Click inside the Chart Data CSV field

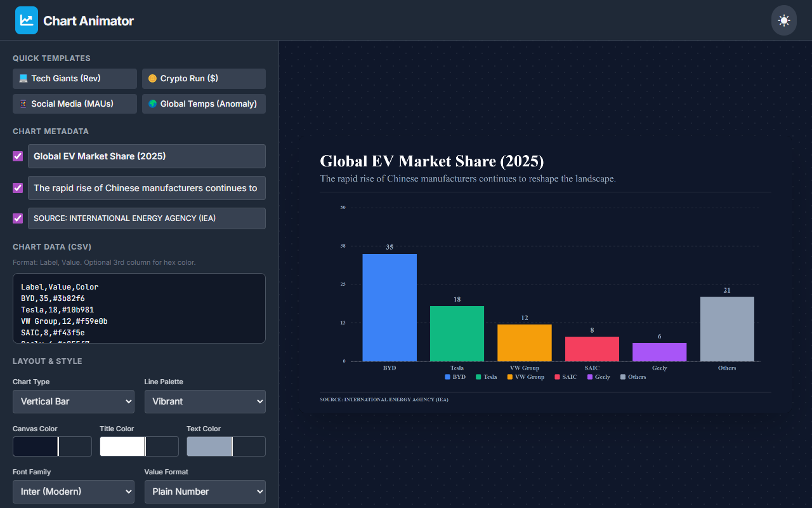click(x=139, y=308)
